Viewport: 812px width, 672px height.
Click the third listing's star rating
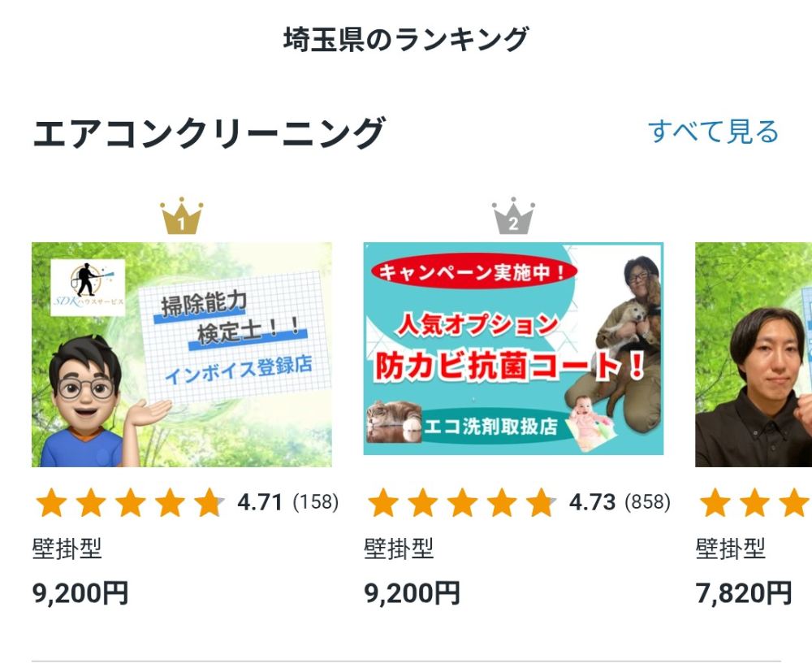pos(755,503)
